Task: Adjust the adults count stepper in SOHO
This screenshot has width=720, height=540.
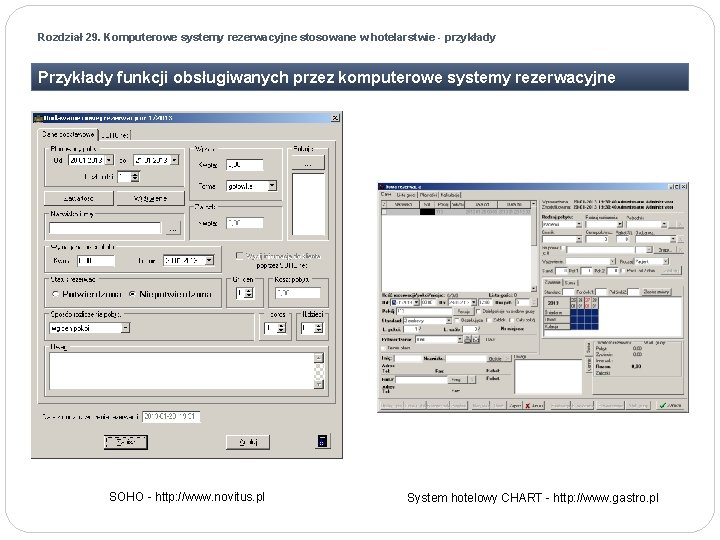Action: pyautogui.click(x=281, y=328)
